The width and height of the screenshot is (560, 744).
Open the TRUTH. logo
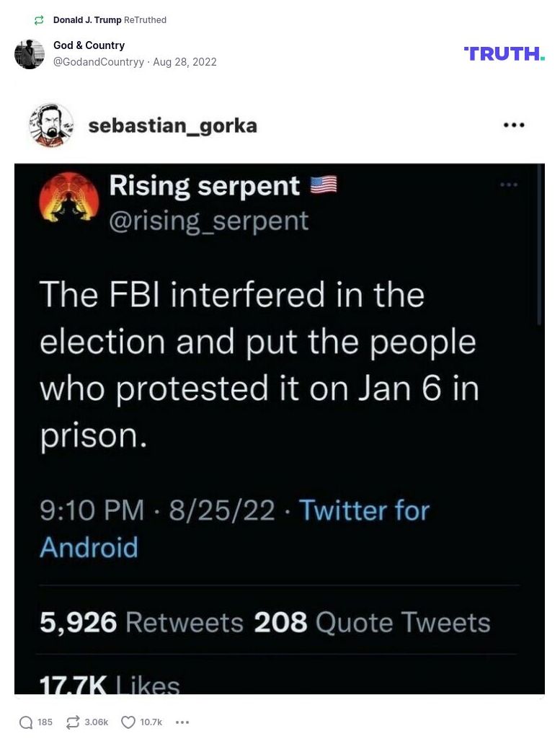click(505, 54)
